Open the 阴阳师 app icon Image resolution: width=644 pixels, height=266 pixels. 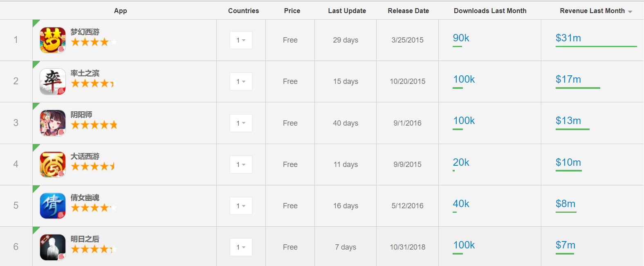53,123
